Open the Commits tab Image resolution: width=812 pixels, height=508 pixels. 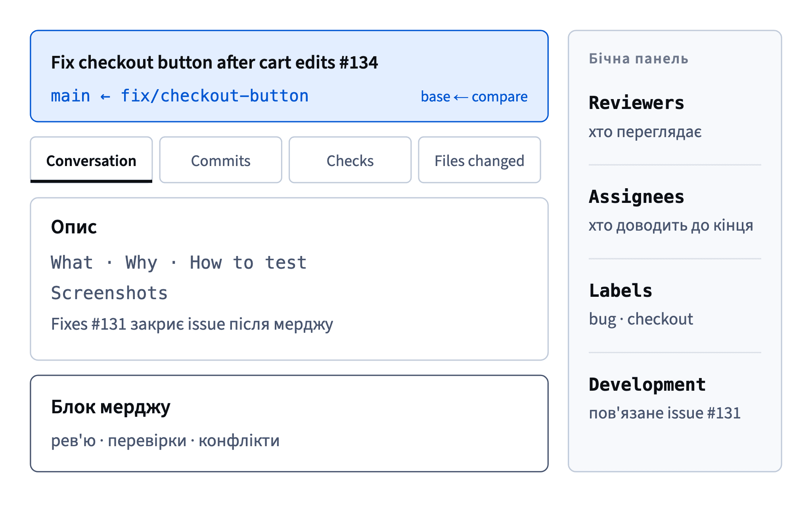[x=220, y=160]
